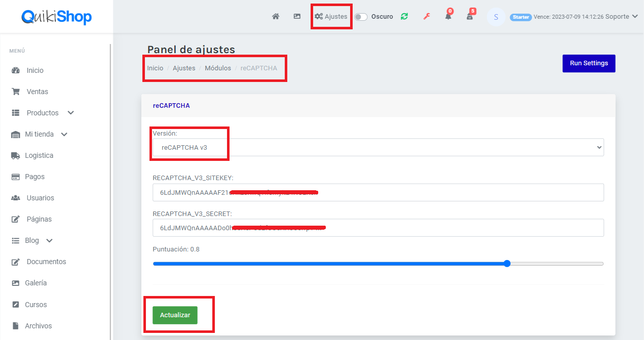Open Ajustes in the top bar

point(331,16)
